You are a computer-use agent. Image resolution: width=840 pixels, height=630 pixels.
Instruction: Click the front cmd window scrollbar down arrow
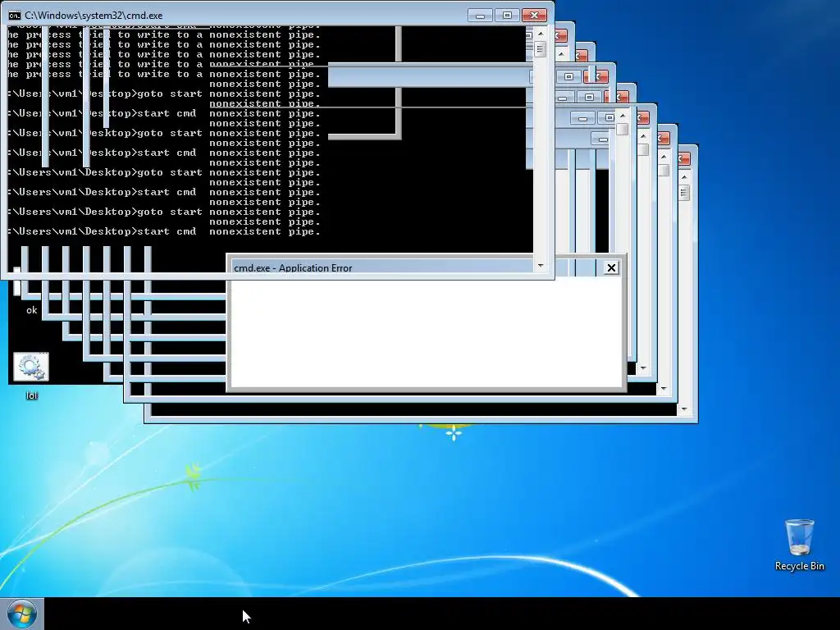point(540,265)
